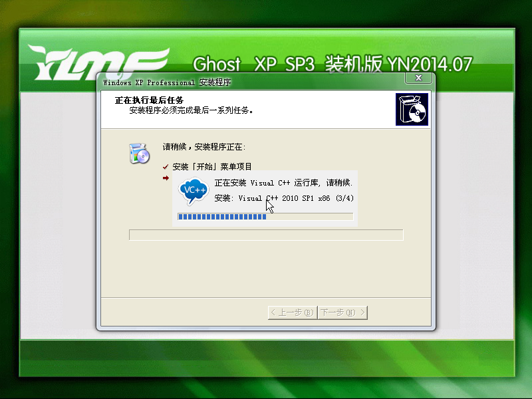
Task: Click Ghost XP SP3 装机版 YN2014.07 banner text
Action: coord(332,64)
